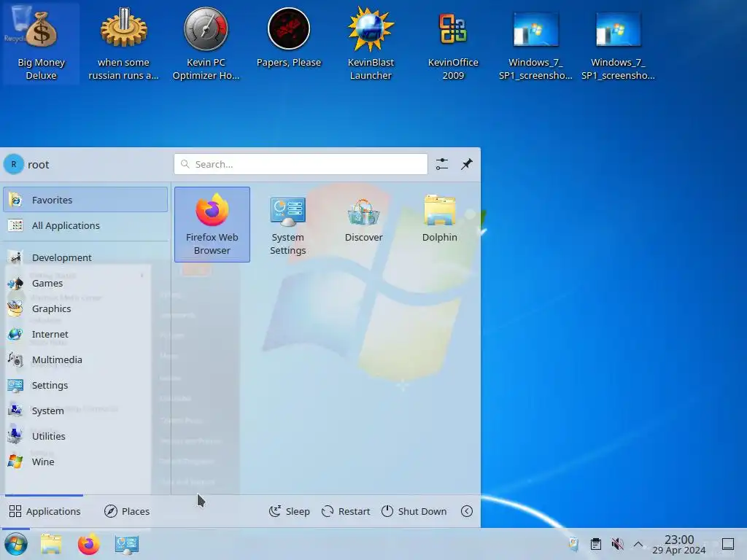The height and width of the screenshot is (560, 747).
Task: Open clipboard tray icon
Action: tap(595, 544)
